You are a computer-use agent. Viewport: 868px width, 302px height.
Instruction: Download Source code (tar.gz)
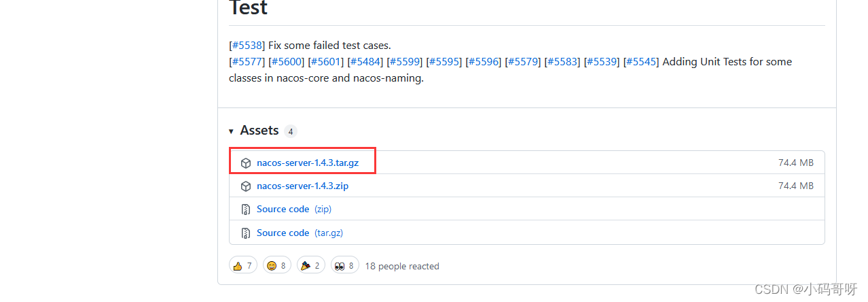tap(300, 233)
